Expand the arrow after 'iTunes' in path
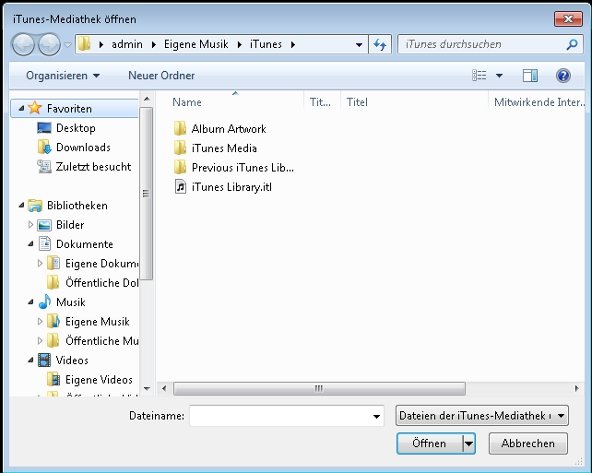This screenshot has height=473, width=592. tap(293, 45)
